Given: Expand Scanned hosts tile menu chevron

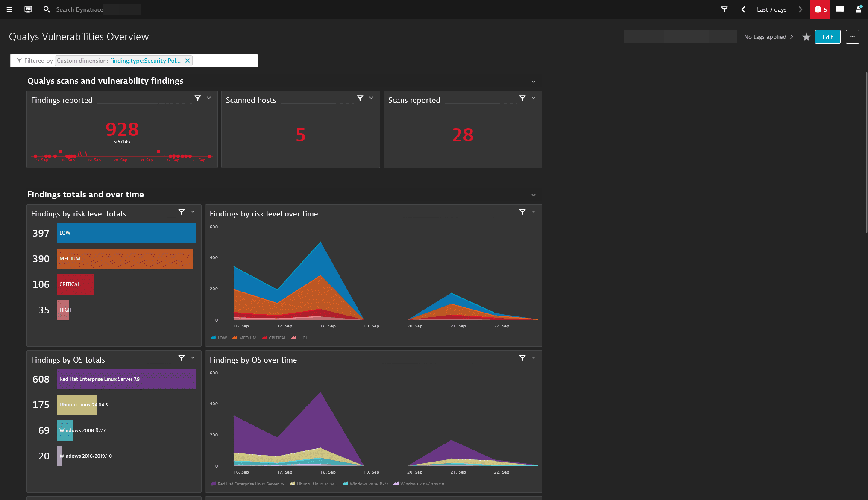Looking at the screenshot, I should (x=371, y=98).
